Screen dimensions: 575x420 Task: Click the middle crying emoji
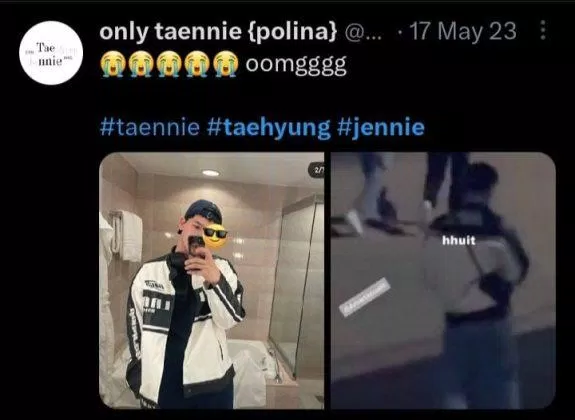[x=169, y=64]
